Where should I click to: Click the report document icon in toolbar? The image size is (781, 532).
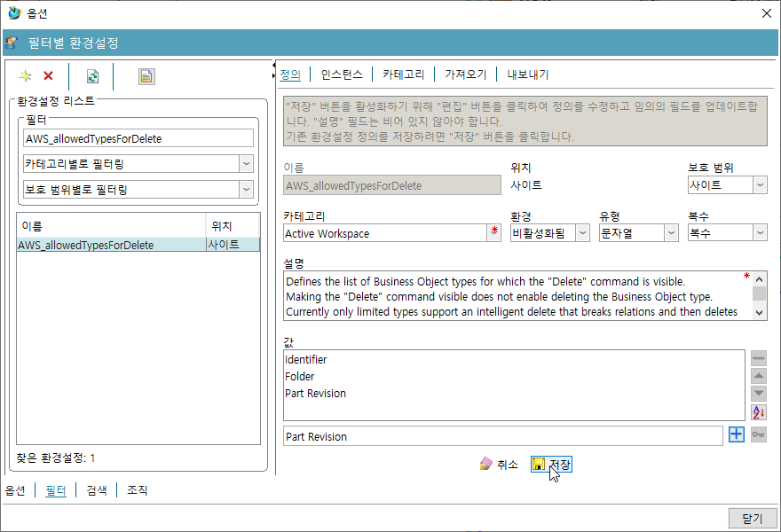146,77
